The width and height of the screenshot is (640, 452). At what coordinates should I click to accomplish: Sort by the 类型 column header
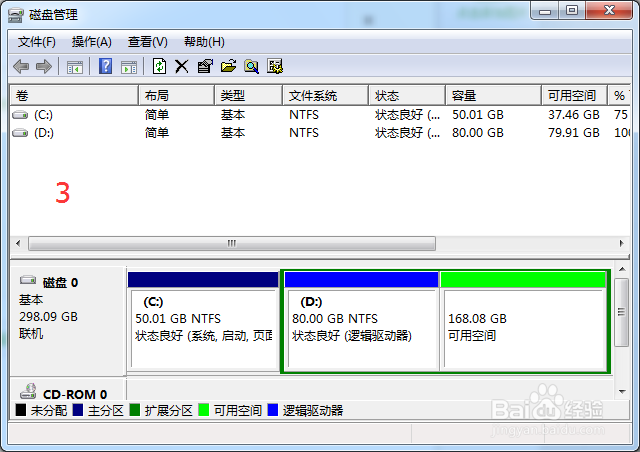[249, 96]
